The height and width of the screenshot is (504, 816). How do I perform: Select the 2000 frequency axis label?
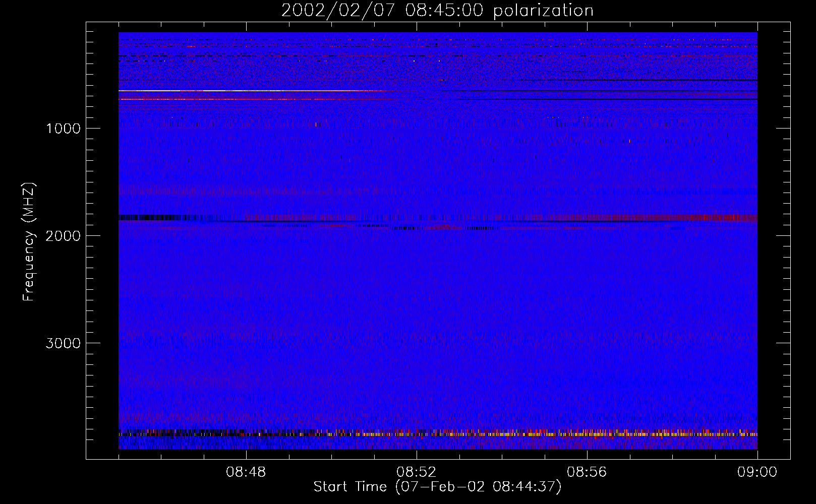coord(63,236)
